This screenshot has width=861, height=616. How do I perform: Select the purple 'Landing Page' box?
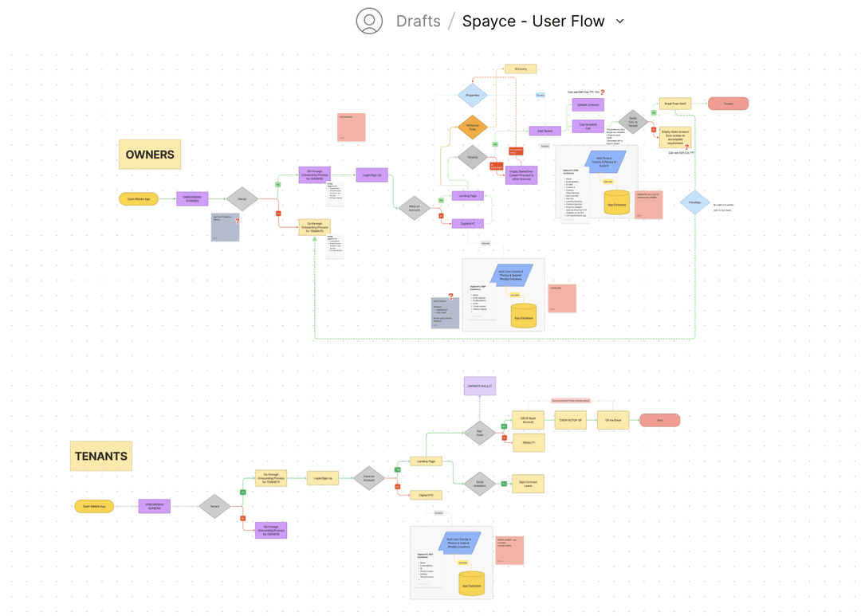click(468, 196)
